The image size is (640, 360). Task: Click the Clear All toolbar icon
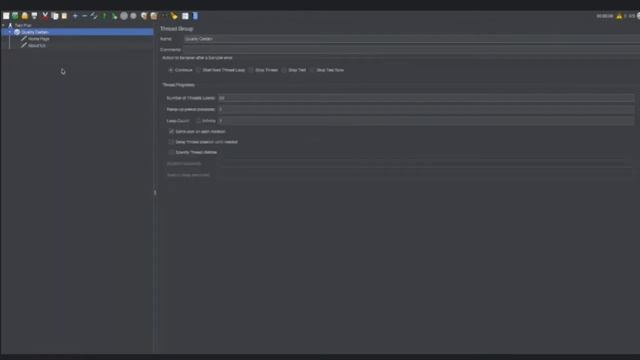pyautogui.click(x=154, y=16)
